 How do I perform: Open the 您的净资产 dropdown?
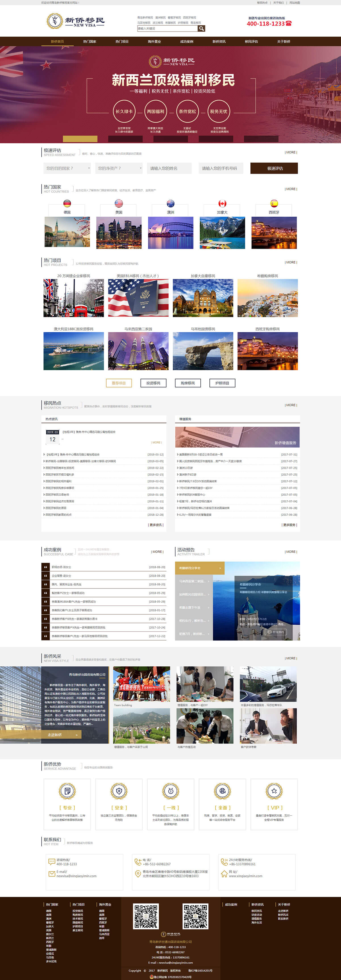pos(118,168)
